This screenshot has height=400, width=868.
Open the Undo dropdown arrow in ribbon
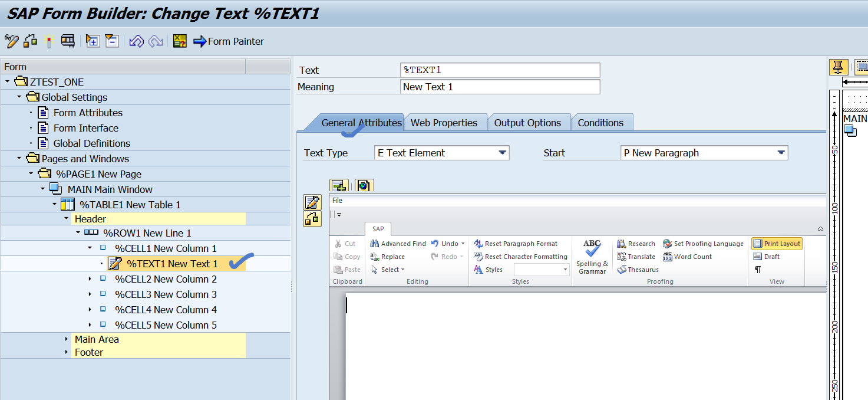463,244
